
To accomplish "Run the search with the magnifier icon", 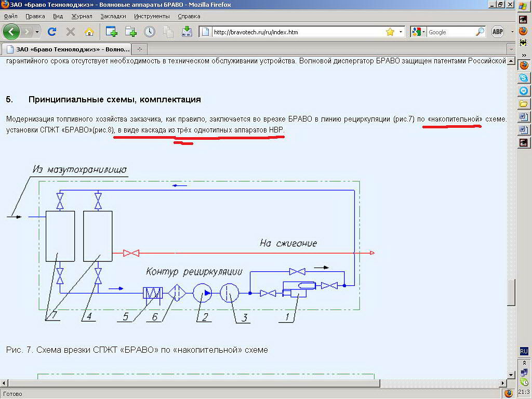I will point(480,32).
